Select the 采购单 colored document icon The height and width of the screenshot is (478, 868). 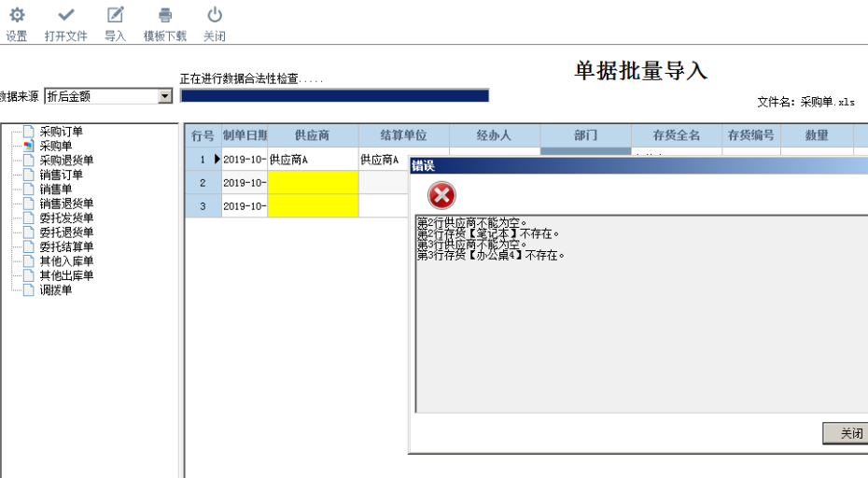point(29,146)
